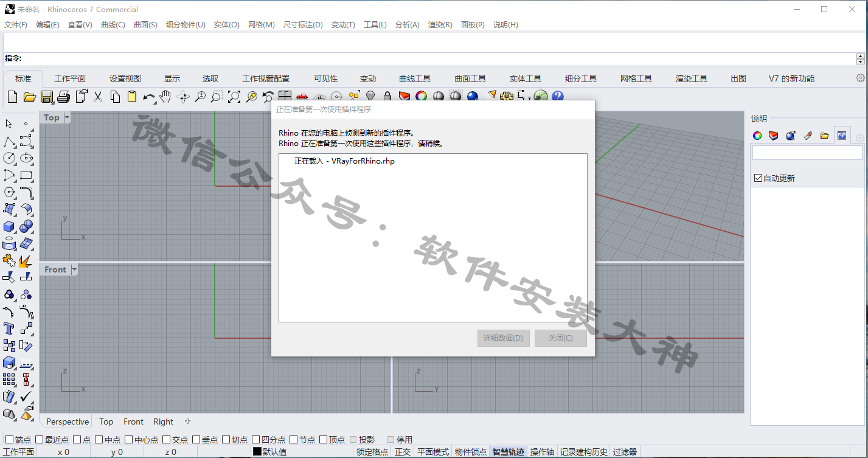
Task: Click the Copy icon in the toolbar
Action: (x=115, y=97)
